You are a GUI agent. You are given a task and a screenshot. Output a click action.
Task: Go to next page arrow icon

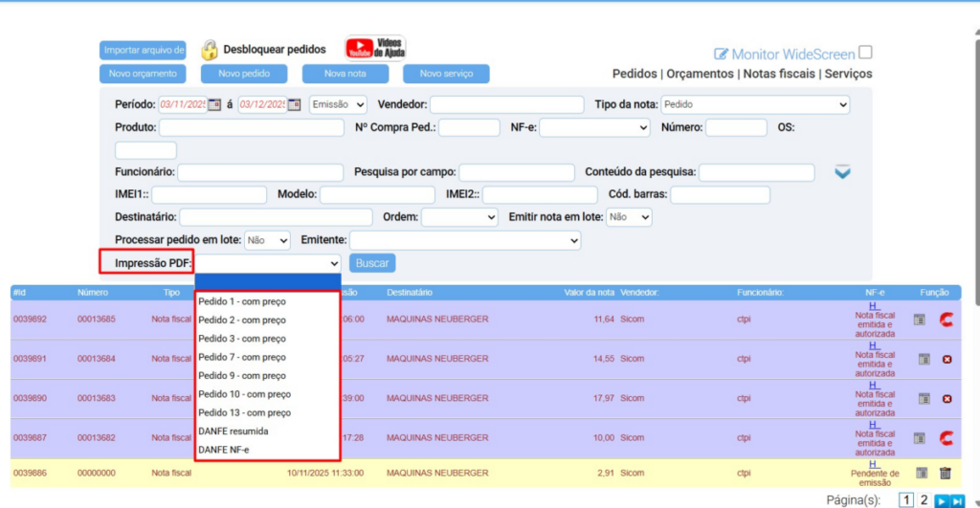(x=942, y=500)
